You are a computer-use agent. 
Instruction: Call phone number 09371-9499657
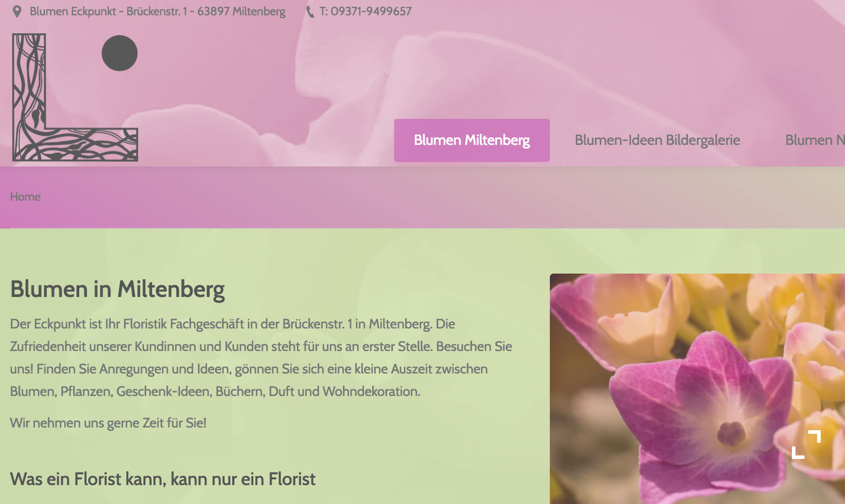tap(365, 11)
